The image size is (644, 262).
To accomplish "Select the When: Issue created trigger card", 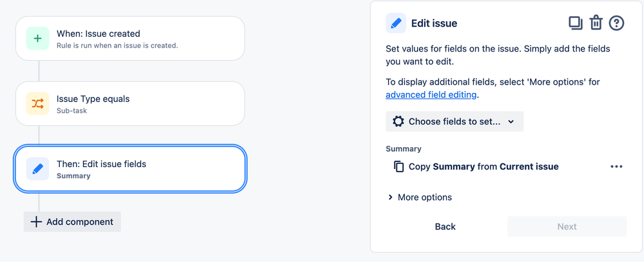I will click(130, 39).
